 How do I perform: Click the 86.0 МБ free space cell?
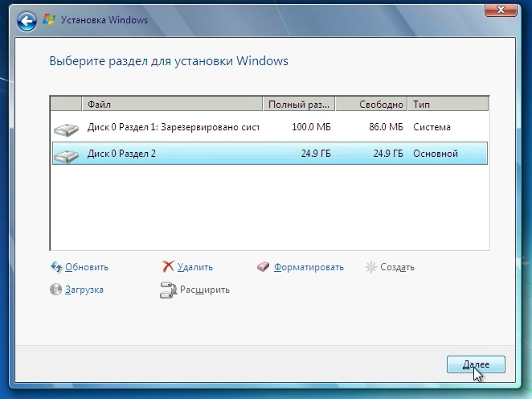pos(386,127)
